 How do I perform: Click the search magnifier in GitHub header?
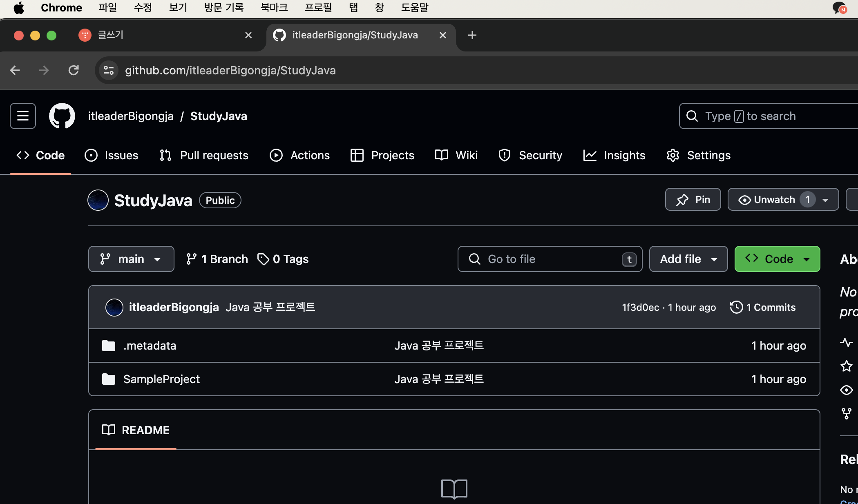click(692, 116)
